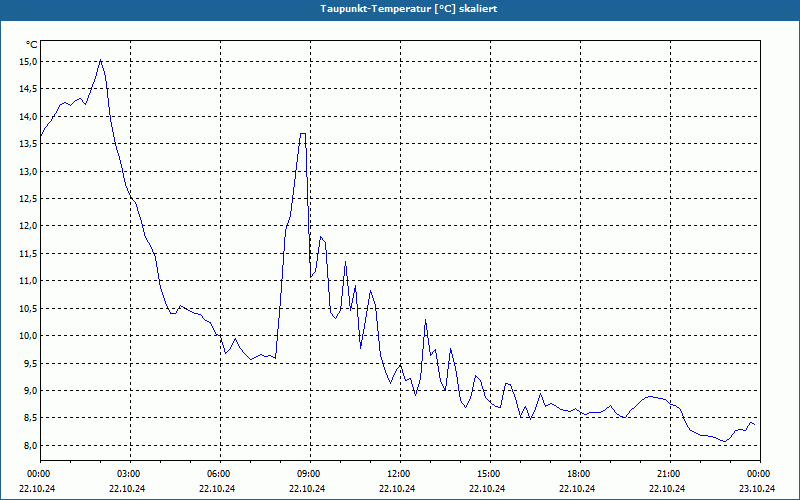The width and height of the screenshot is (800, 500).
Task: Pick the 12,5 y-axis label
Action: click(x=29, y=198)
